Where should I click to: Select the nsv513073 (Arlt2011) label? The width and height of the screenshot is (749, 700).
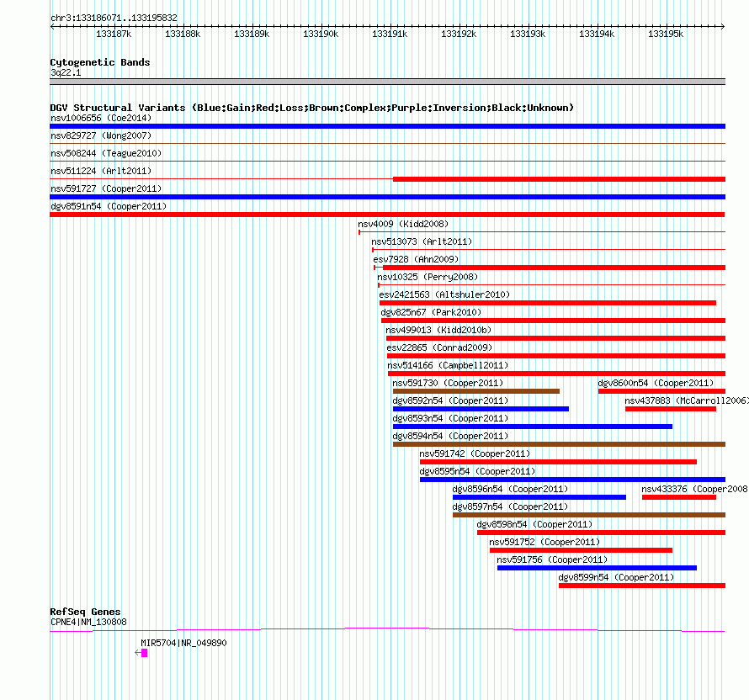click(422, 241)
